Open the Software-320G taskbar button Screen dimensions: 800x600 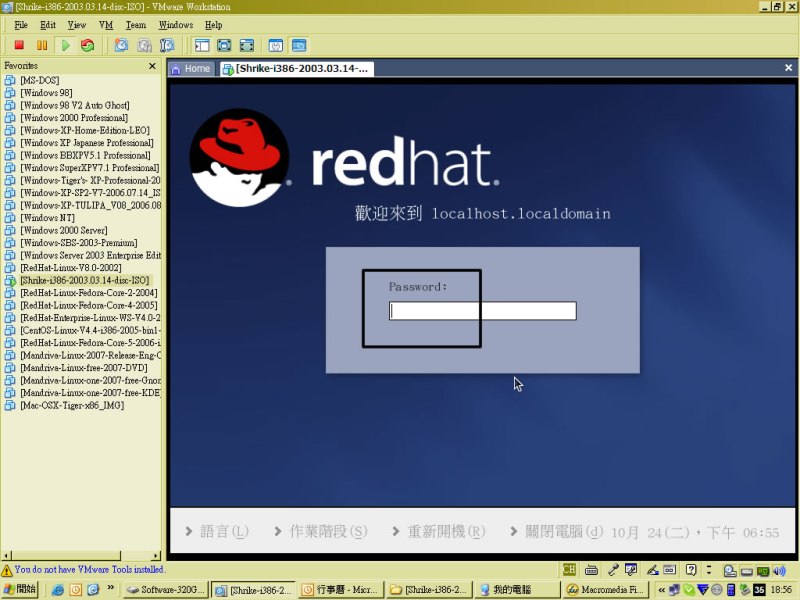pyautogui.click(x=166, y=590)
